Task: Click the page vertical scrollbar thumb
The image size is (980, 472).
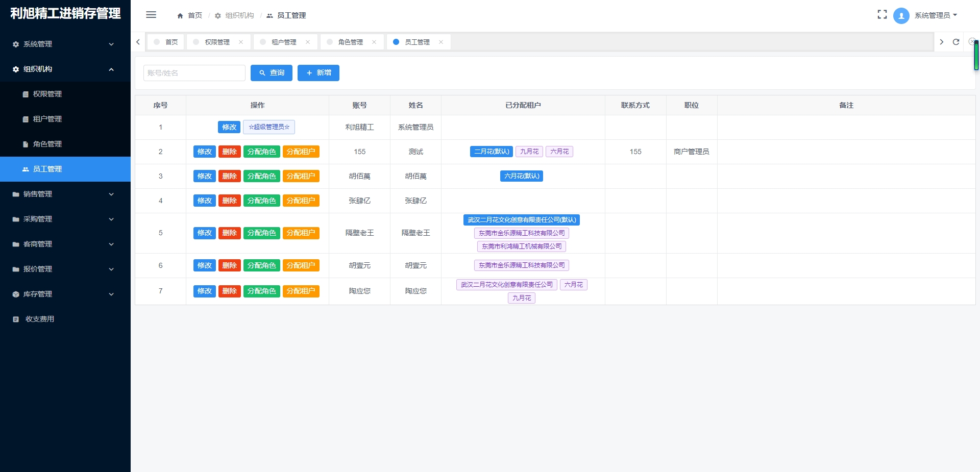Action: (x=976, y=55)
